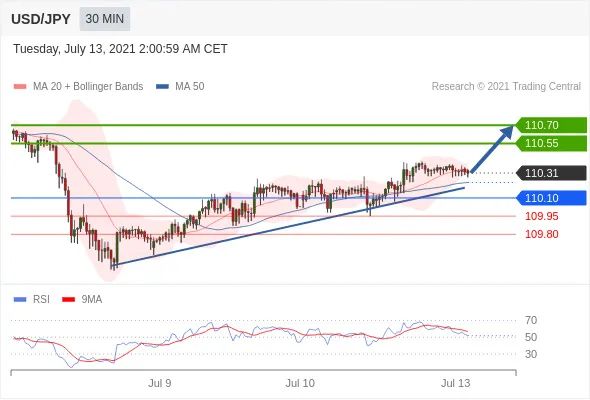This screenshot has height=400, width=590.
Task: Click the MA 50 blue legend swatch
Action: pos(162,87)
